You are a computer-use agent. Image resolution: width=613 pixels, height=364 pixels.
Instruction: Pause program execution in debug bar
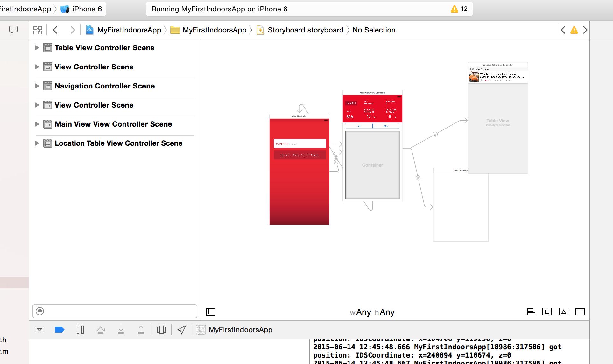coord(80,330)
